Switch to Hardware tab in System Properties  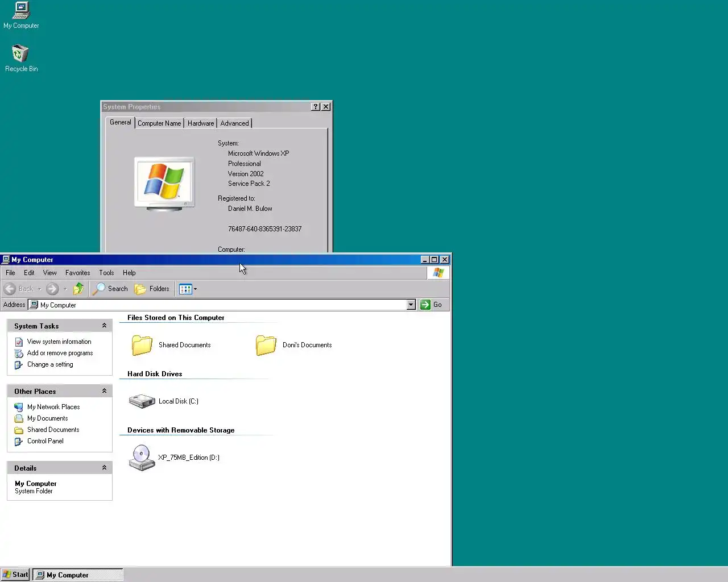[x=201, y=123]
